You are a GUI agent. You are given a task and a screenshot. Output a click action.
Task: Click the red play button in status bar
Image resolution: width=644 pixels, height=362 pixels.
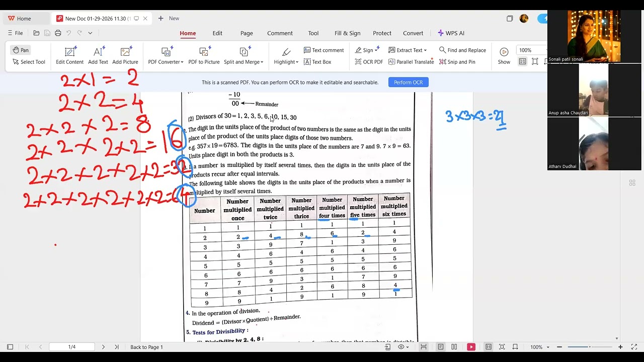471,347
